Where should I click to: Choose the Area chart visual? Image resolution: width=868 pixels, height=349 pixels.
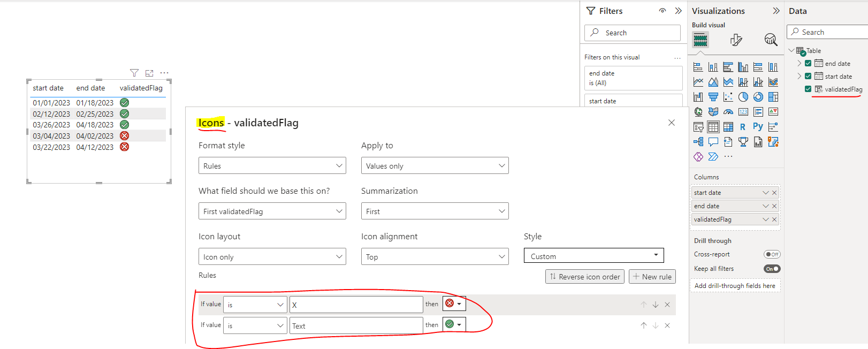coord(713,82)
